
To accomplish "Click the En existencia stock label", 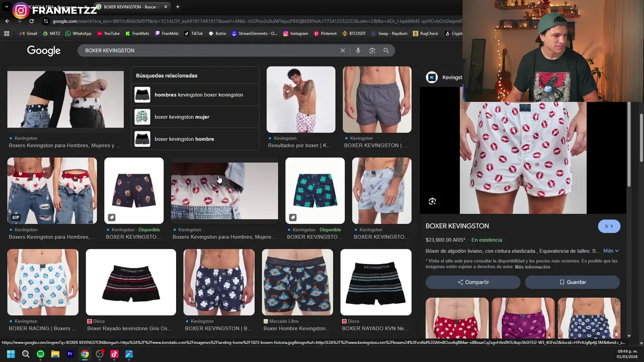I will (487, 240).
